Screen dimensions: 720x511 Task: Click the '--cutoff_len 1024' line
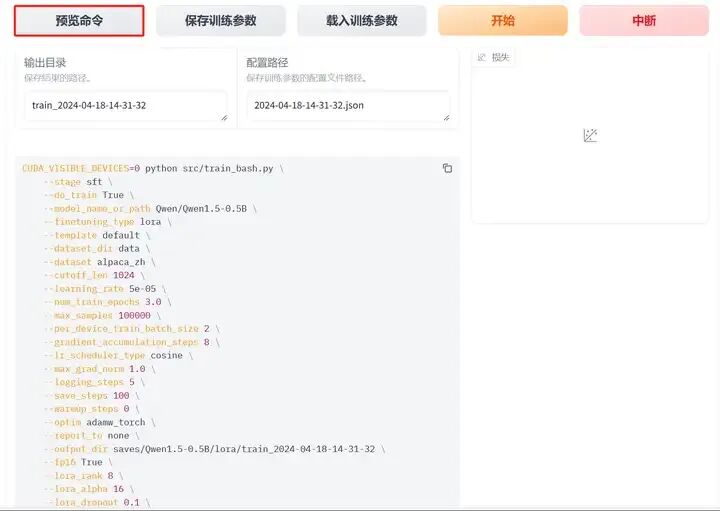(x=94, y=275)
